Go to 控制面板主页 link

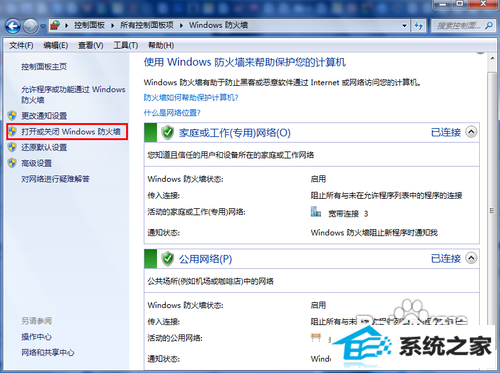(x=44, y=67)
